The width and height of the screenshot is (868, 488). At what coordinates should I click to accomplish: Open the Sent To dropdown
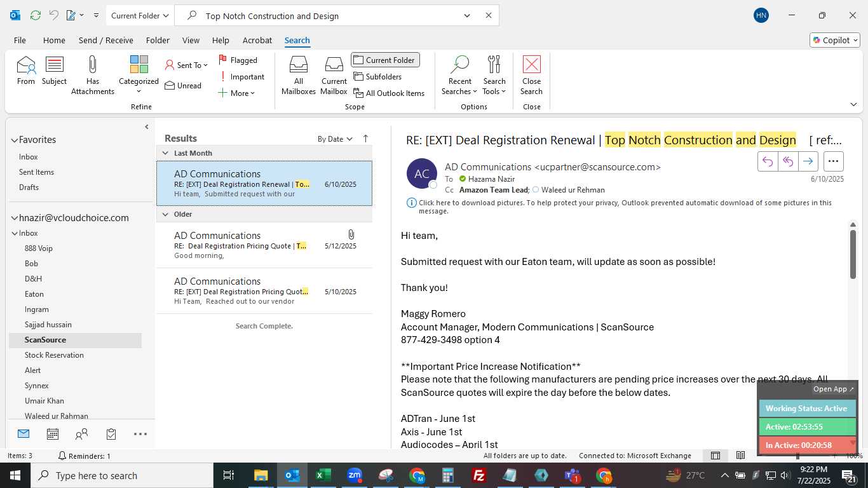pyautogui.click(x=186, y=65)
